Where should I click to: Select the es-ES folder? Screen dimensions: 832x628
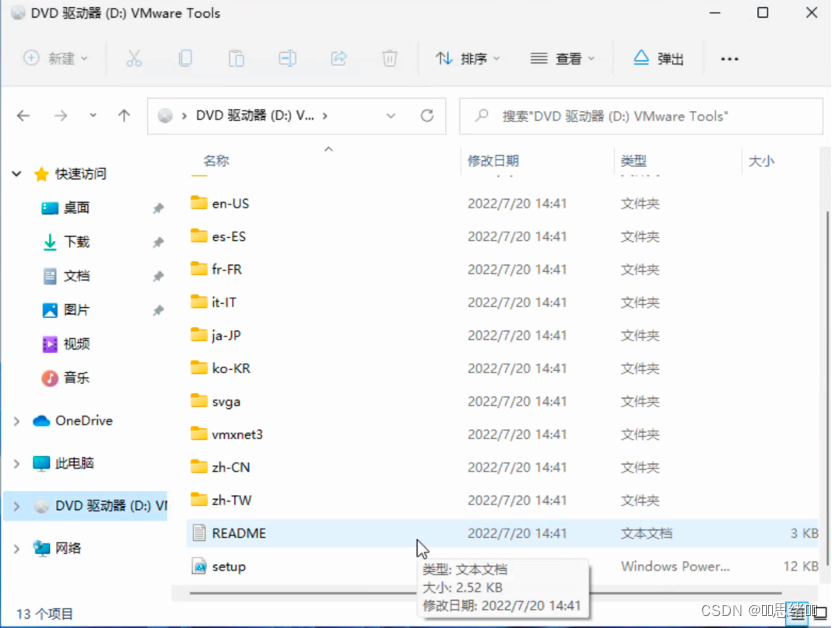218,236
